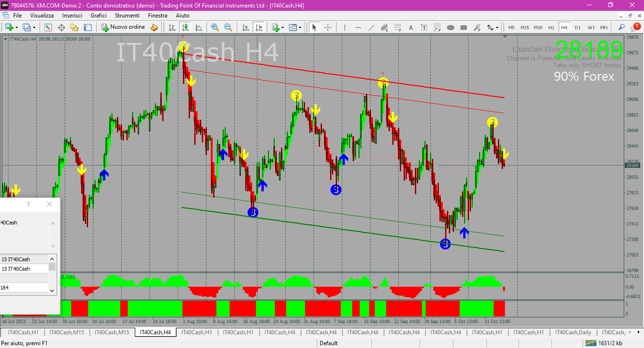Expand the Indicators dropdown arrow

click(x=283, y=27)
